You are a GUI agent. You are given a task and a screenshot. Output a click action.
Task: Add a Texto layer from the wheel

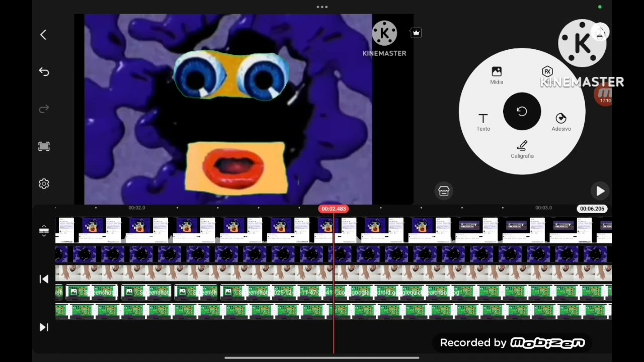click(x=483, y=122)
